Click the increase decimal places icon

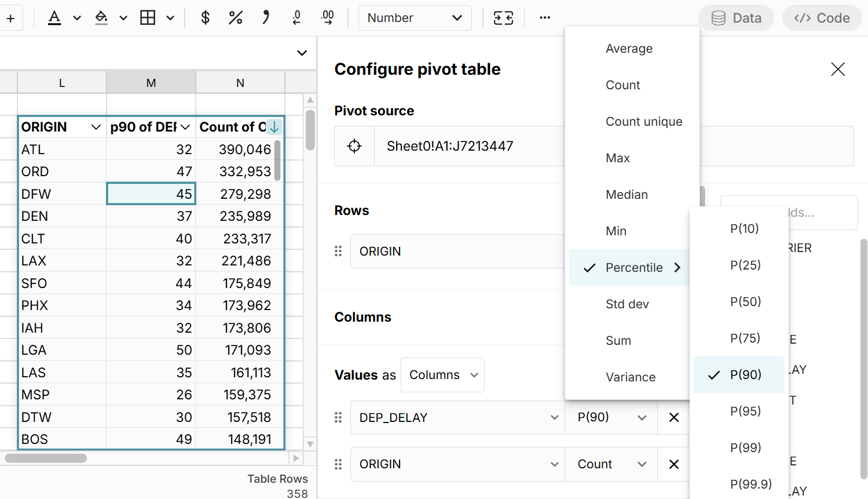point(327,18)
